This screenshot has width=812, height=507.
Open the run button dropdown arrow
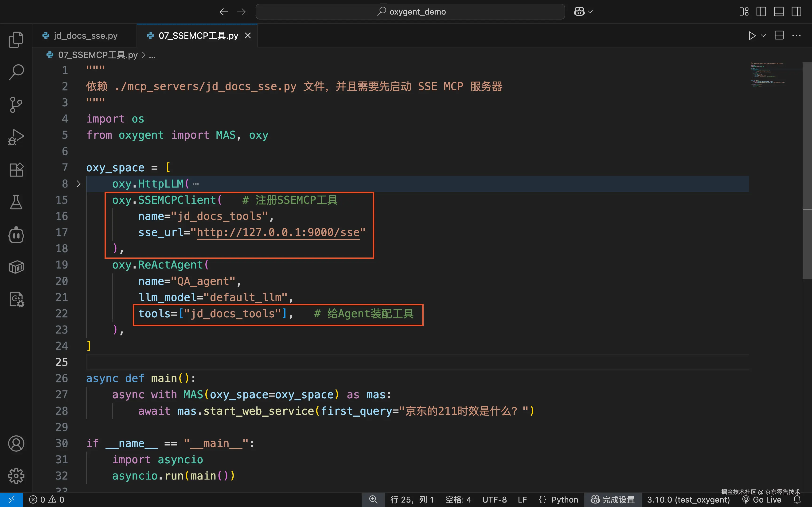[x=763, y=35]
